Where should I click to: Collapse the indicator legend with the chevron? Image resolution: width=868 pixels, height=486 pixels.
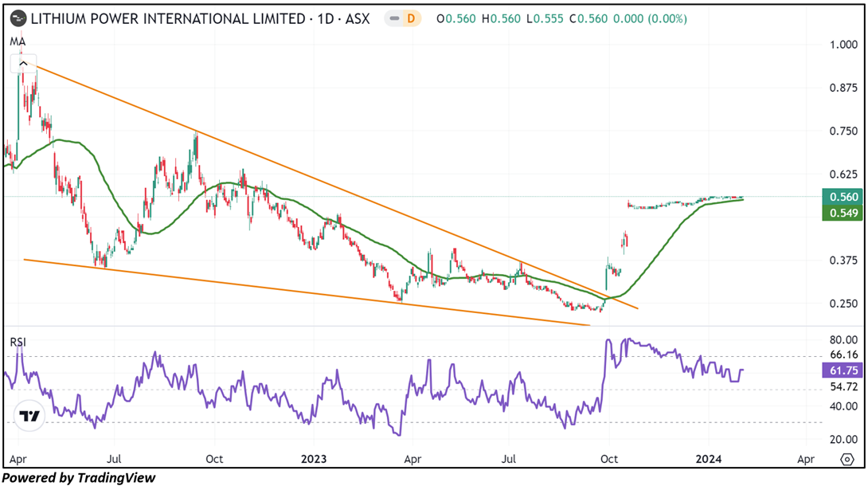[23, 64]
